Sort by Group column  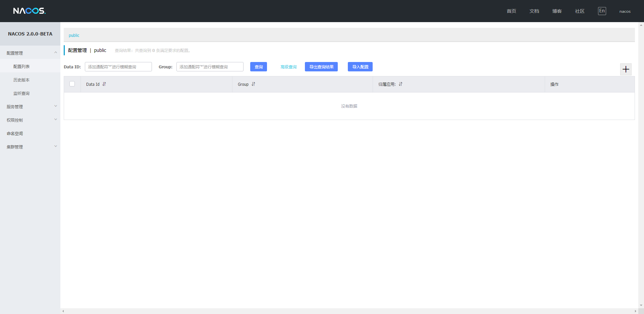(x=253, y=84)
